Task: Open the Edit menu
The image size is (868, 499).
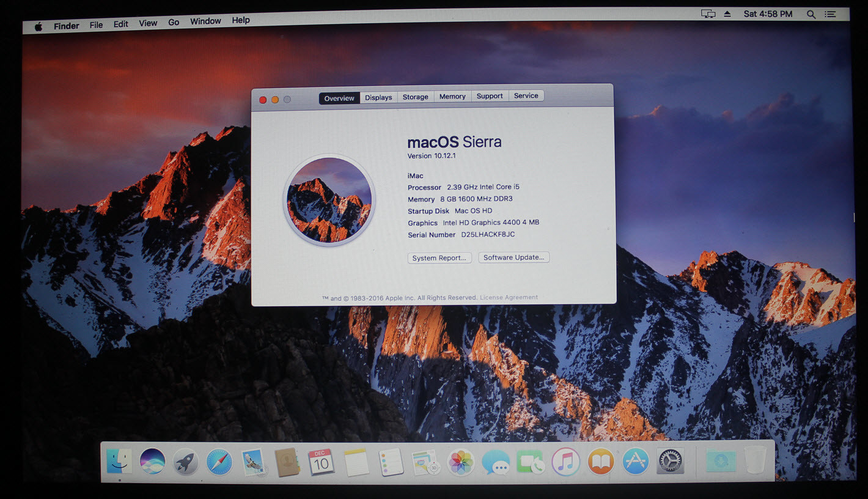Action: [x=121, y=24]
